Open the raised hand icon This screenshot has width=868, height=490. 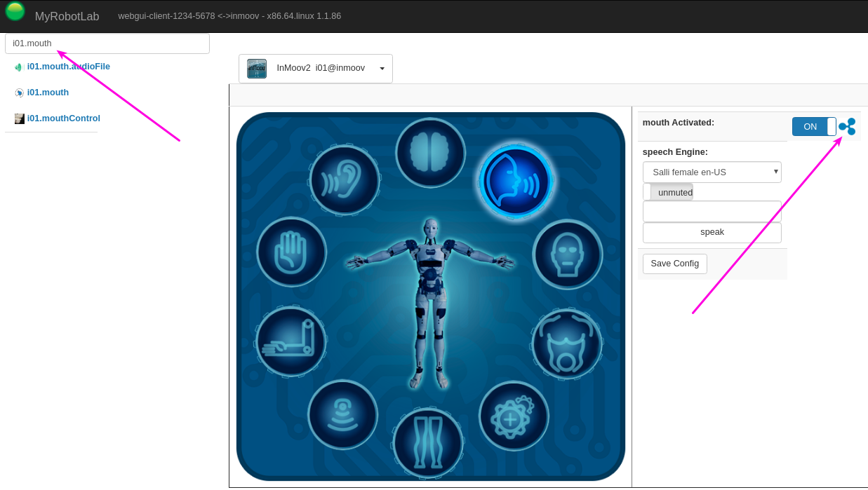(291, 252)
